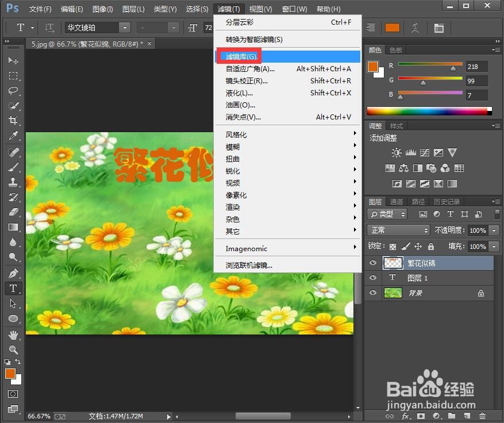Image resolution: width=504 pixels, height=423 pixels.
Task: Click the text color swatch in options bar
Action: [392, 28]
